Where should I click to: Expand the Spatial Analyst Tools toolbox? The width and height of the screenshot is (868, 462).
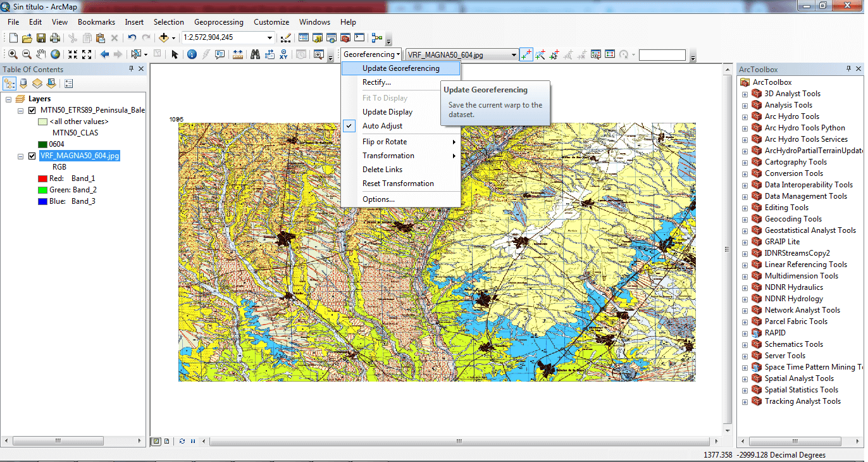[x=745, y=378]
